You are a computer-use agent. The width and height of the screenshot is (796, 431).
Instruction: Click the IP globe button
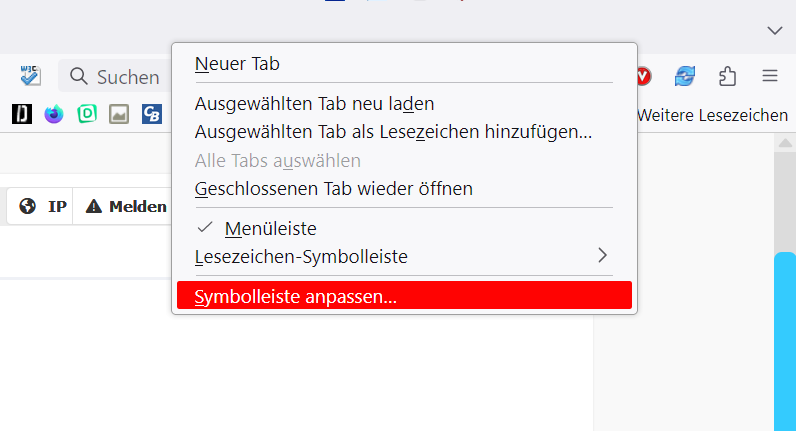(43, 206)
